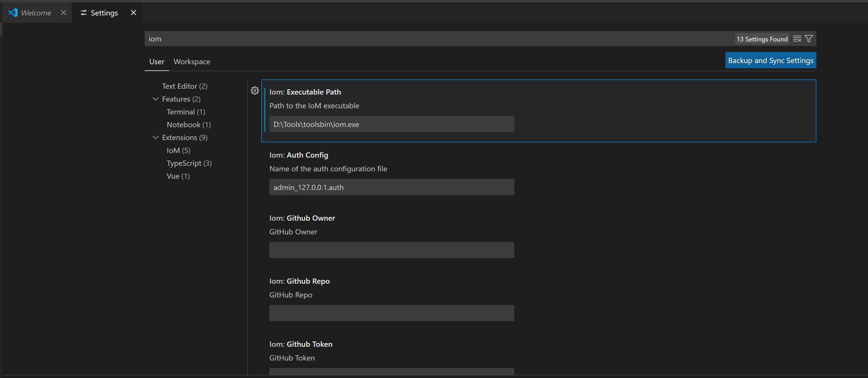Open TypeScript (3) extension settings
The width and height of the screenshot is (868, 378).
(x=189, y=163)
